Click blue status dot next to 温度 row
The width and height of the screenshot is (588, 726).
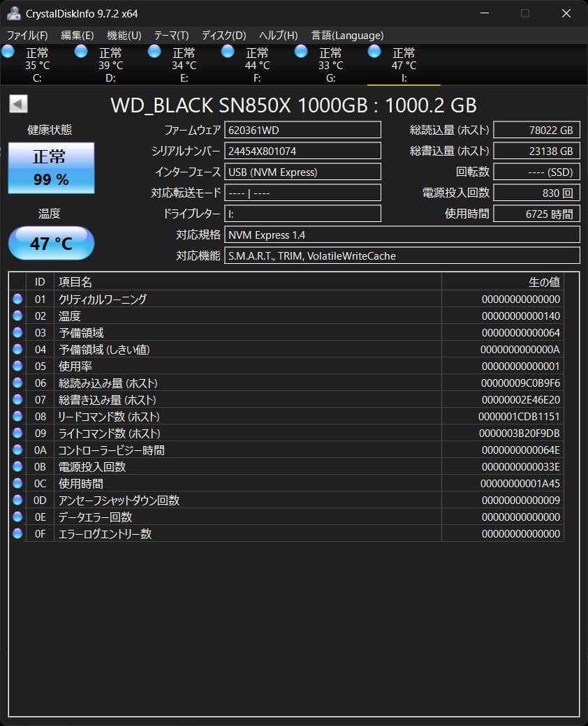click(17, 316)
